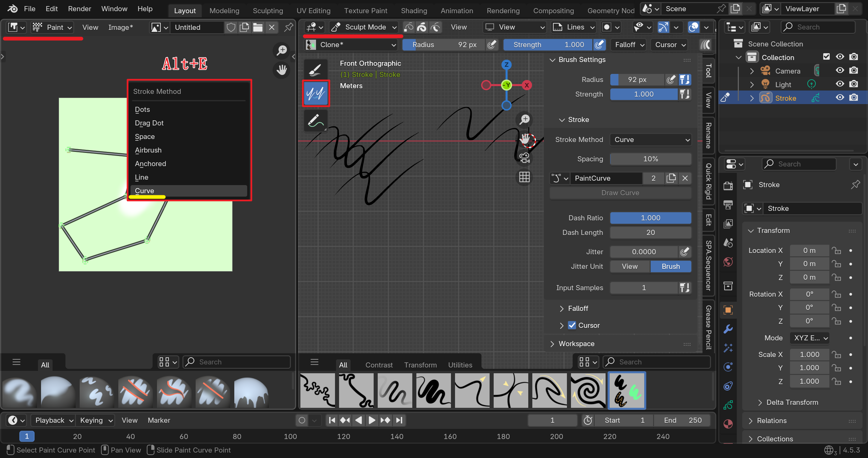Expand the Falloff subpanel
The width and height of the screenshot is (868, 458).
[x=578, y=308]
